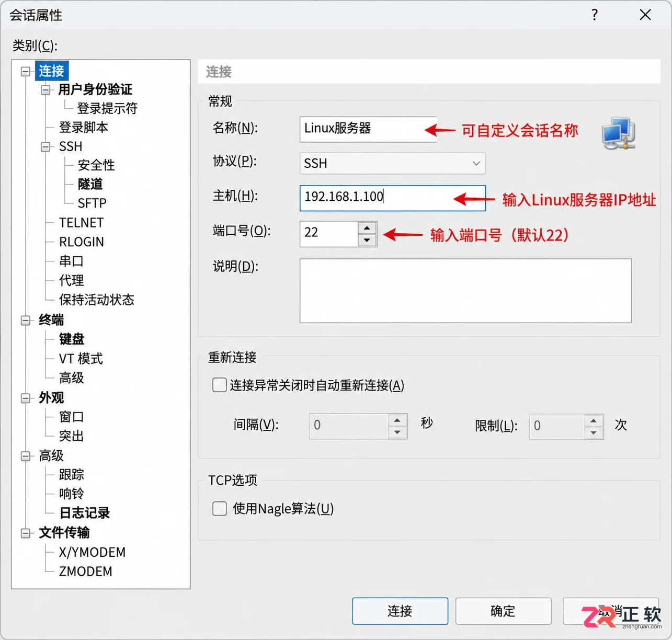Select VT 模式 in the tree

(81, 359)
